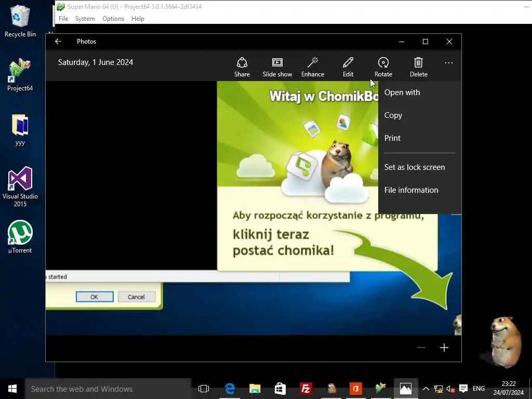Zoom out with the minus button
The width and height of the screenshot is (532, 399).
pyautogui.click(x=421, y=348)
